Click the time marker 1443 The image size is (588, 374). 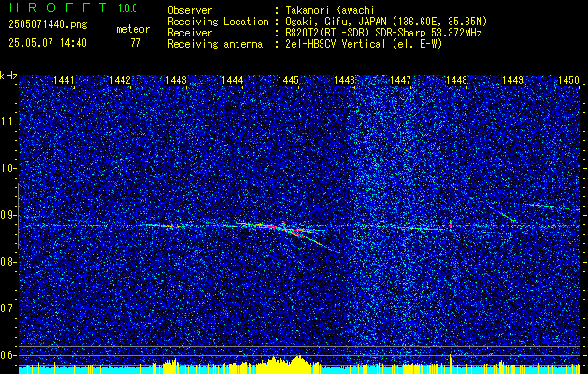pos(177,80)
